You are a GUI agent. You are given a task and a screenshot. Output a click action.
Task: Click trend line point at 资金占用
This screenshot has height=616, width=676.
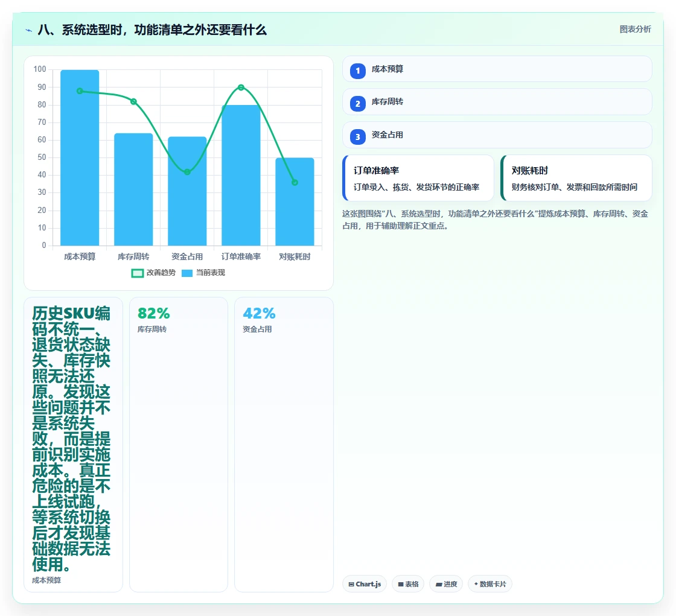(187, 172)
